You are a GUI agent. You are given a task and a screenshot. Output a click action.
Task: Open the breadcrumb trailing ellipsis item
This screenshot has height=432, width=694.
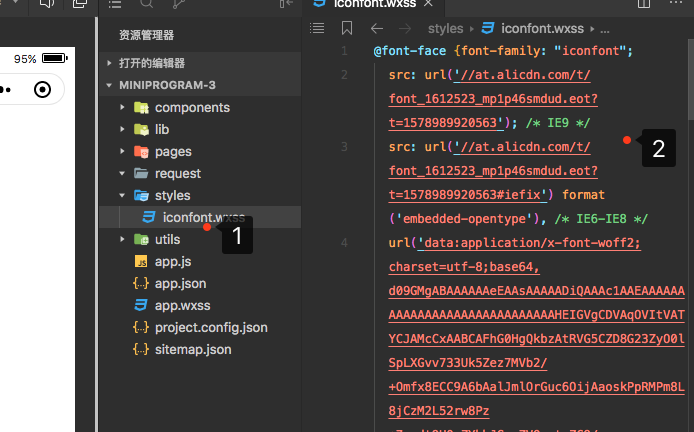tap(605, 29)
